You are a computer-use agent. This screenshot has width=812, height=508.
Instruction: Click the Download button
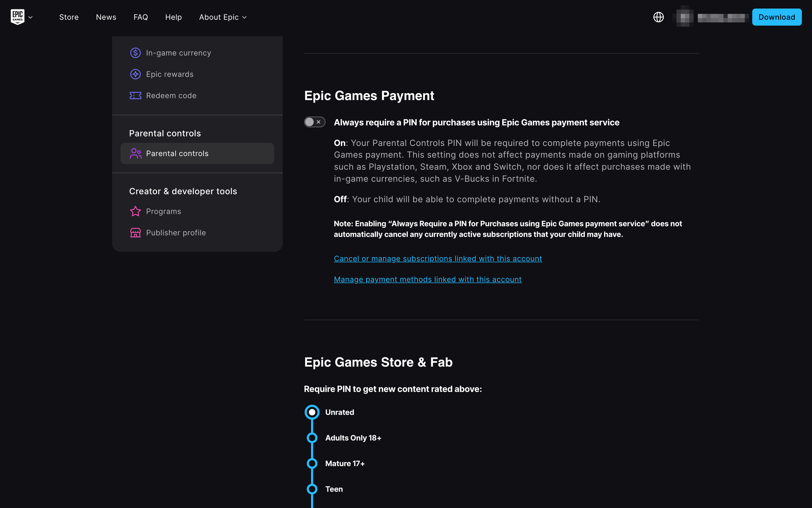[x=777, y=17]
